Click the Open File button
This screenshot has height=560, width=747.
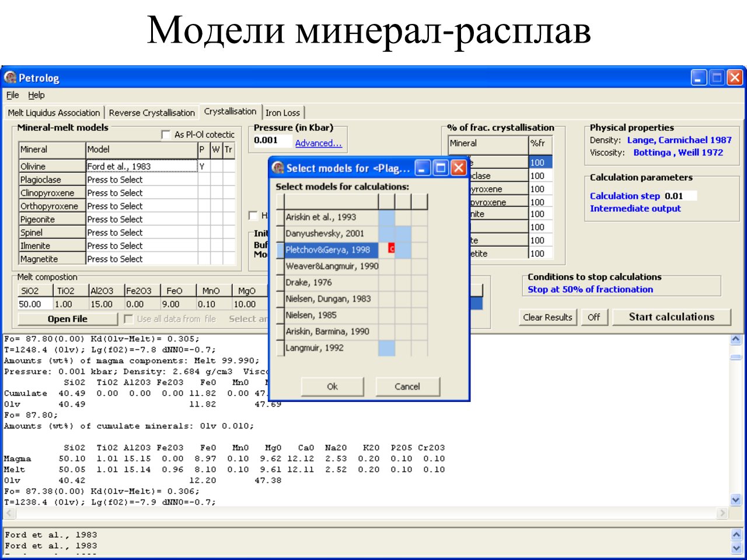pyautogui.click(x=68, y=319)
